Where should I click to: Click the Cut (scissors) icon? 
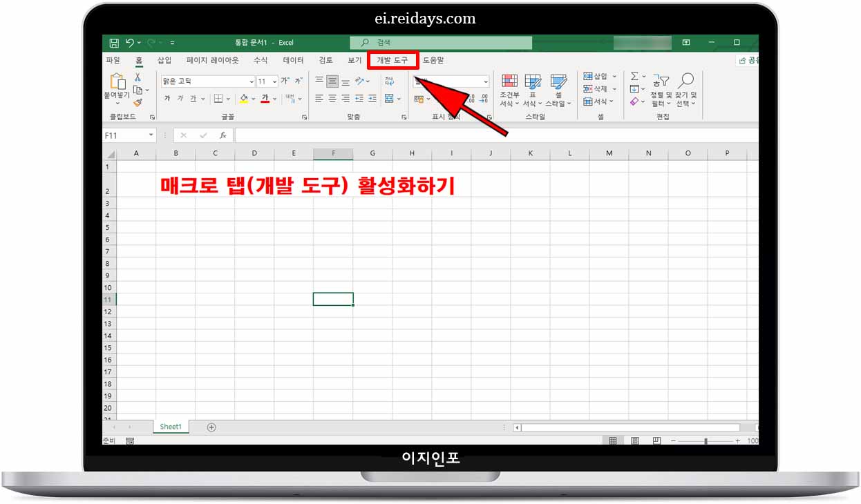(x=138, y=77)
